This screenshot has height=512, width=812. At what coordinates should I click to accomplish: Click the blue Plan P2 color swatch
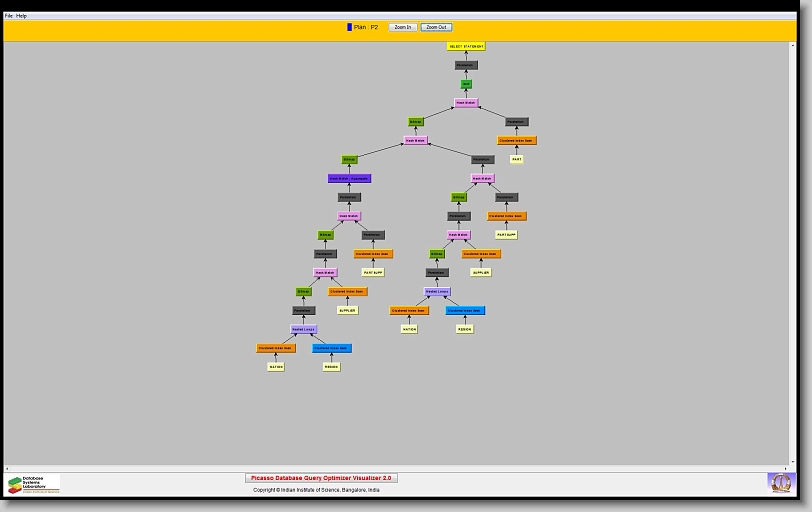click(x=349, y=27)
